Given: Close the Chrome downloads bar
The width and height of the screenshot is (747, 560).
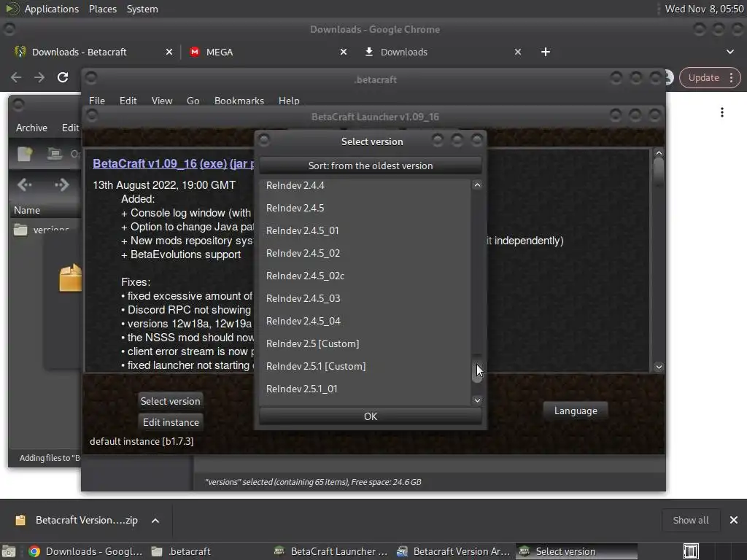Looking at the screenshot, I should tap(734, 520).
